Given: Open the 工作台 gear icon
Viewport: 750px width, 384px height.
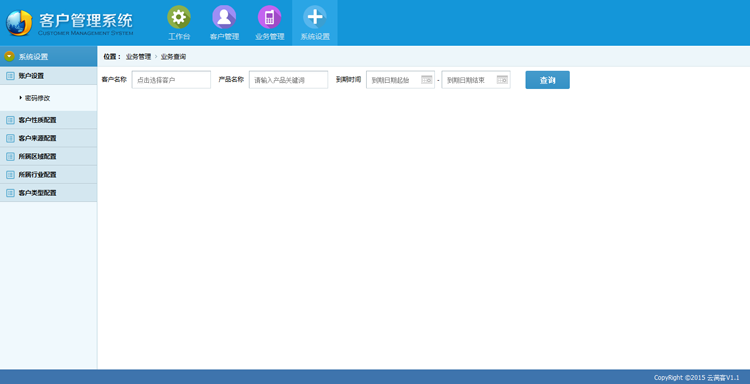Looking at the screenshot, I should pyautogui.click(x=179, y=17).
